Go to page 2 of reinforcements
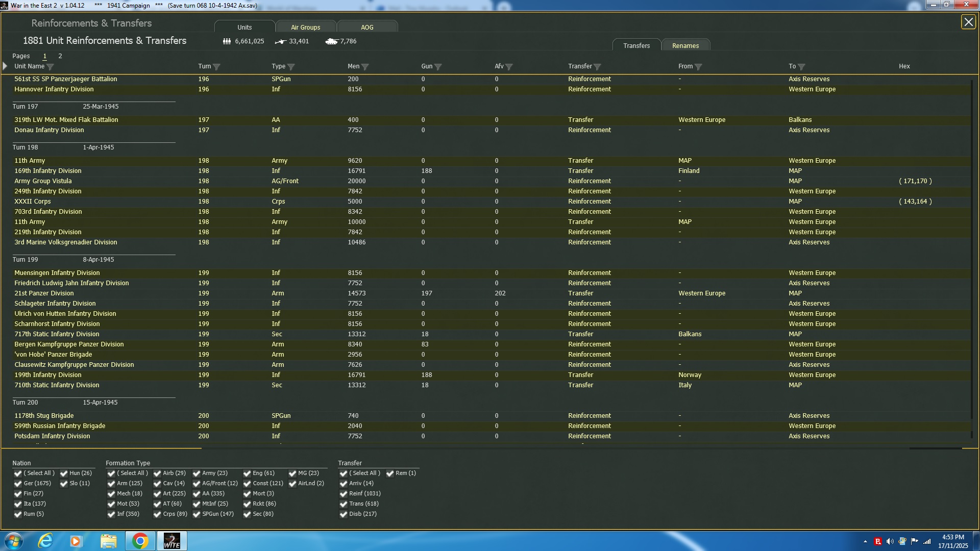The height and width of the screenshot is (551, 980). tap(60, 56)
